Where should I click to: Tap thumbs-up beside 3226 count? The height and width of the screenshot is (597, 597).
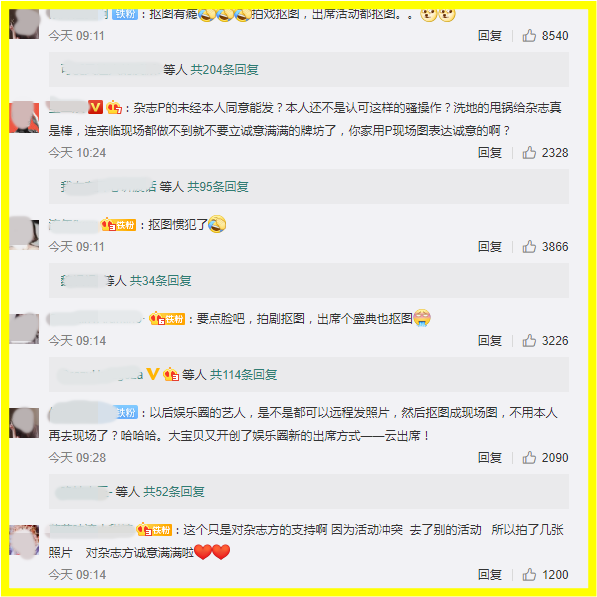pyautogui.click(x=529, y=340)
